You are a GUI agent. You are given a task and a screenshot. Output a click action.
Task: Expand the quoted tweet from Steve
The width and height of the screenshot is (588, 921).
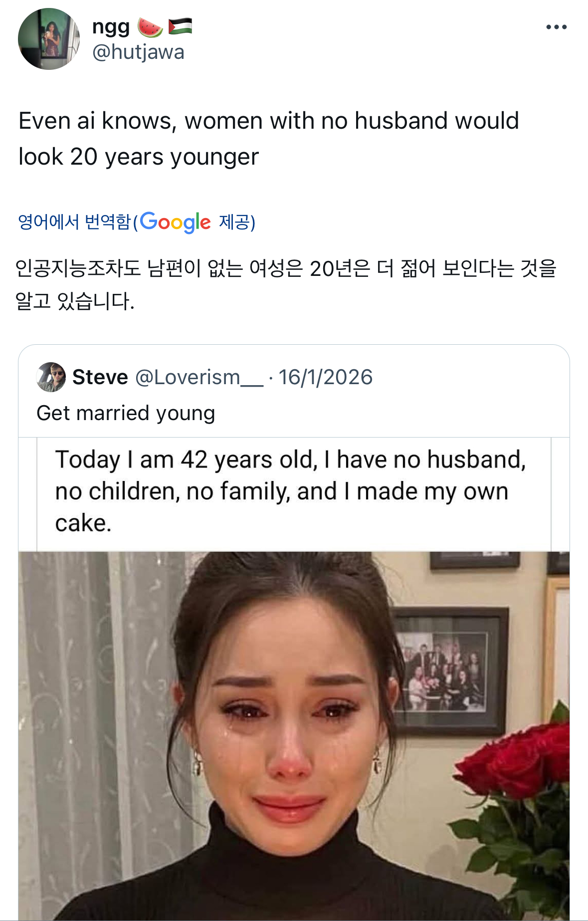[x=294, y=412]
